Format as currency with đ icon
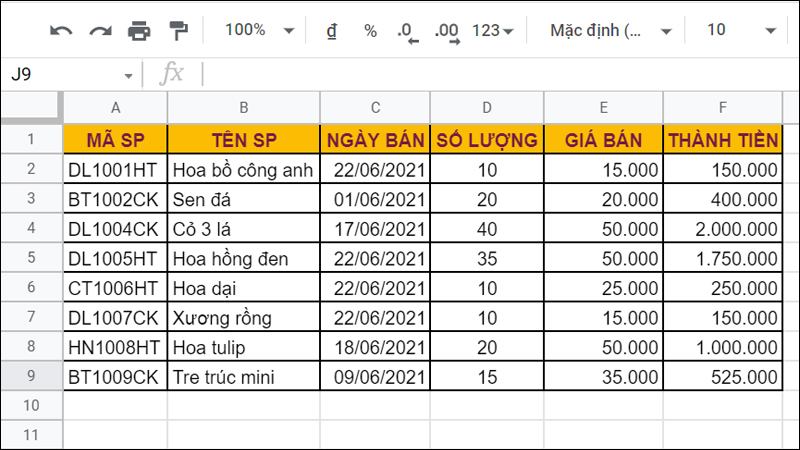The height and width of the screenshot is (450, 800). coord(331,31)
